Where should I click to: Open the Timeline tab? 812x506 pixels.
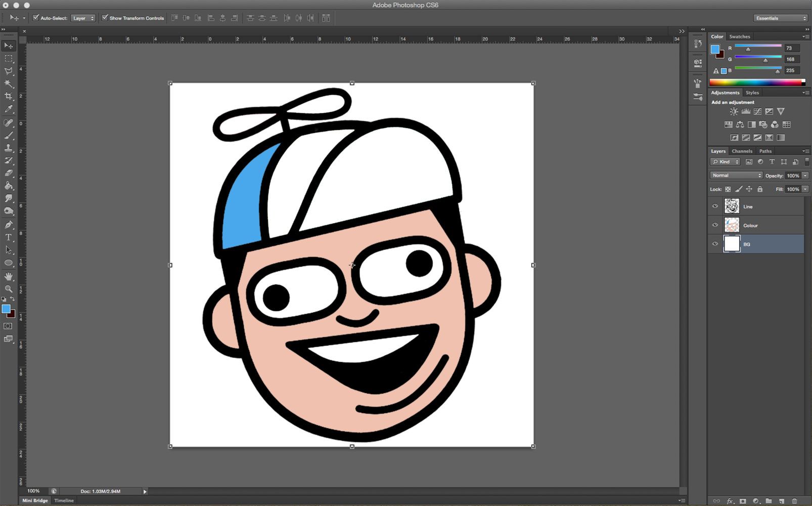(x=64, y=500)
